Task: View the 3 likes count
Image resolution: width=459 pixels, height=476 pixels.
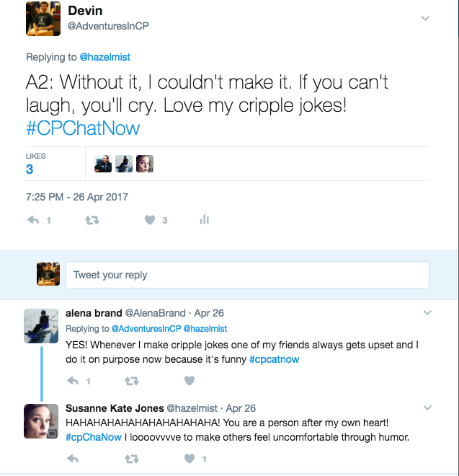Action: 30,169
